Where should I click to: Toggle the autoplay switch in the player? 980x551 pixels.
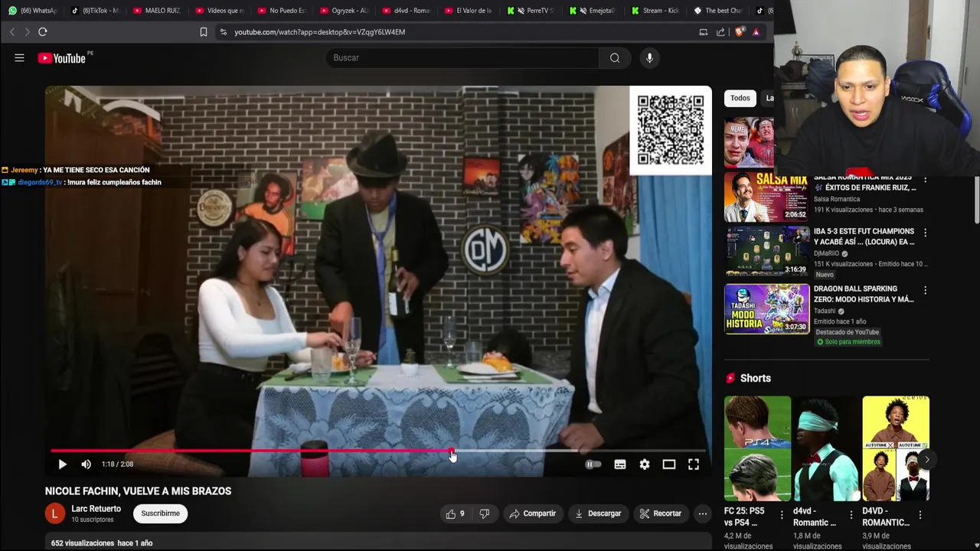pyautogui.click(x=593, y=464)
